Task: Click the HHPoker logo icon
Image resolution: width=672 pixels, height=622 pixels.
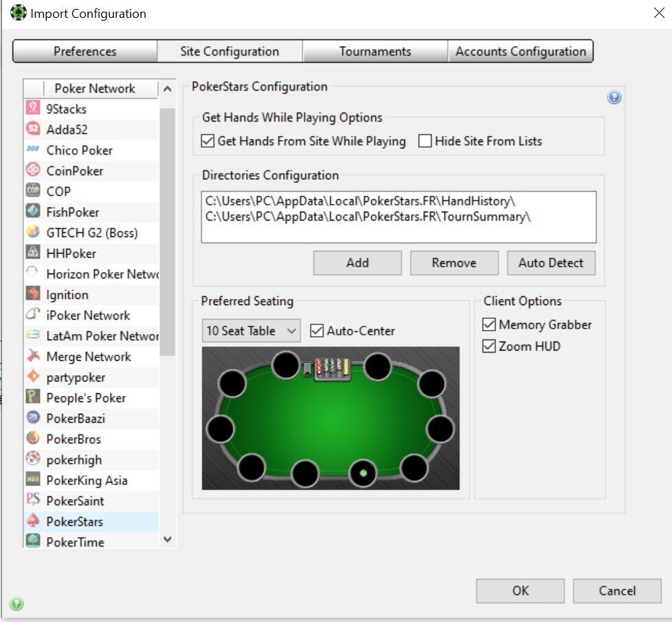Action: (33, 252)
